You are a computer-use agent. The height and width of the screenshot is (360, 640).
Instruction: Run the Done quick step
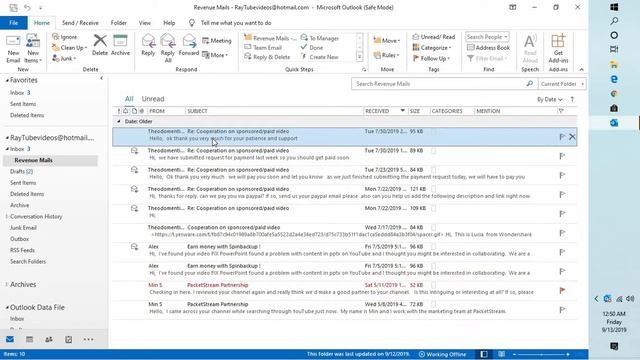click(x=312, y=48)
